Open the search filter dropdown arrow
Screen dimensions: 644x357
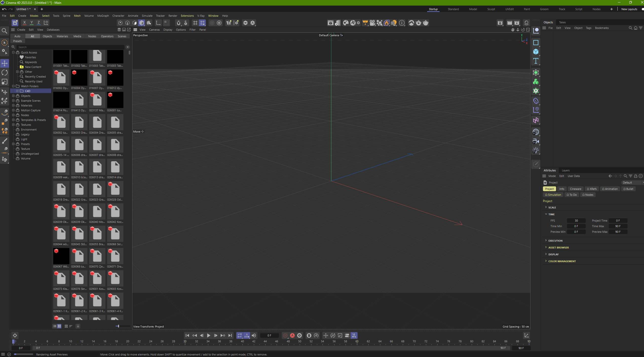tap(128, 47)
